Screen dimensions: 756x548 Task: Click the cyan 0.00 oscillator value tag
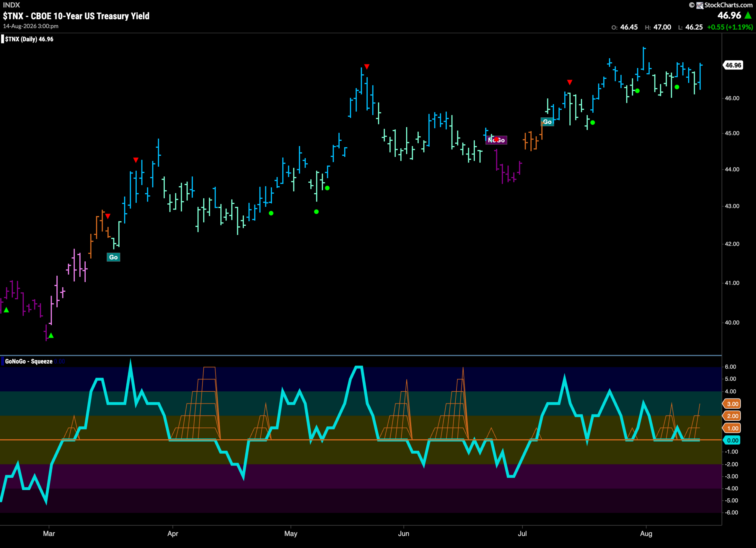(732, 440)
